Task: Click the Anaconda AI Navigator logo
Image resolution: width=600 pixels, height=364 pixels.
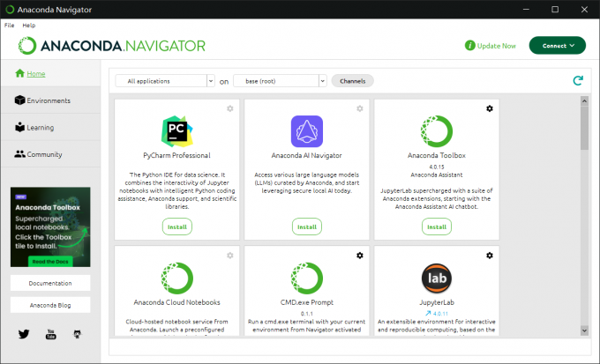Action: pos(307,131)
